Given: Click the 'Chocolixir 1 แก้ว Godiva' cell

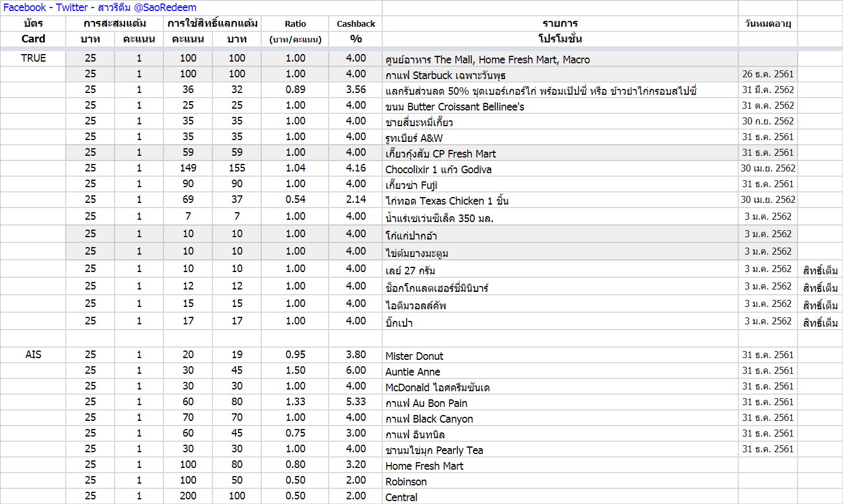Looking at the screenshot, I should tap(560, 169).
